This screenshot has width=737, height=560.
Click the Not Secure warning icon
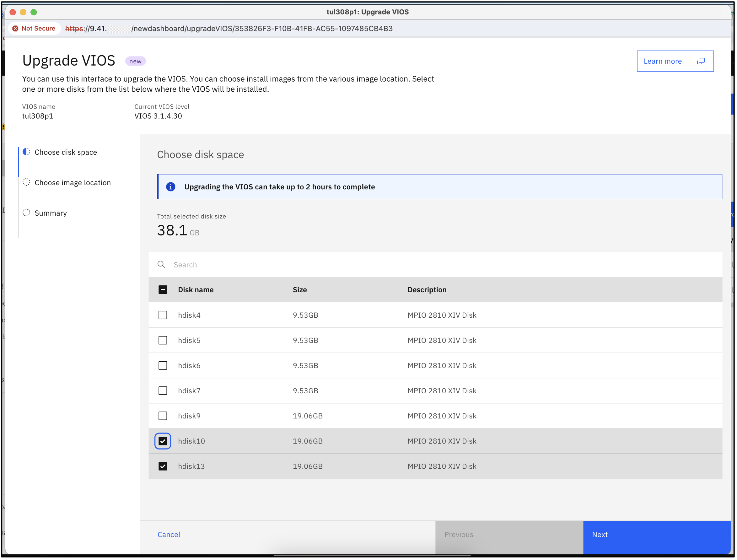15,29
